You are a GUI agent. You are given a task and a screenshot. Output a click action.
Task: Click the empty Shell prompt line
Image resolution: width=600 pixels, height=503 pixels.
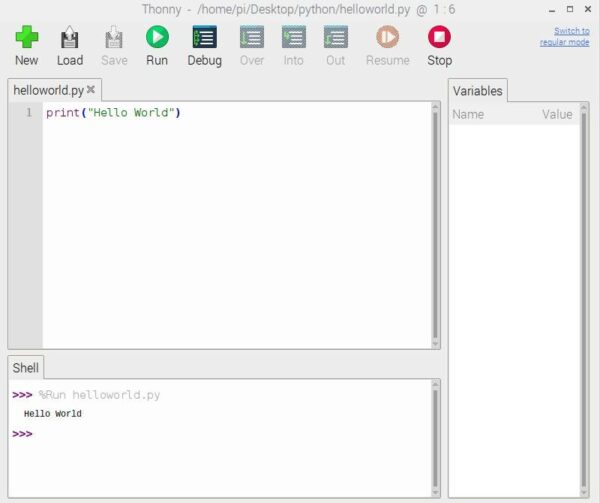tap(200, 434)
